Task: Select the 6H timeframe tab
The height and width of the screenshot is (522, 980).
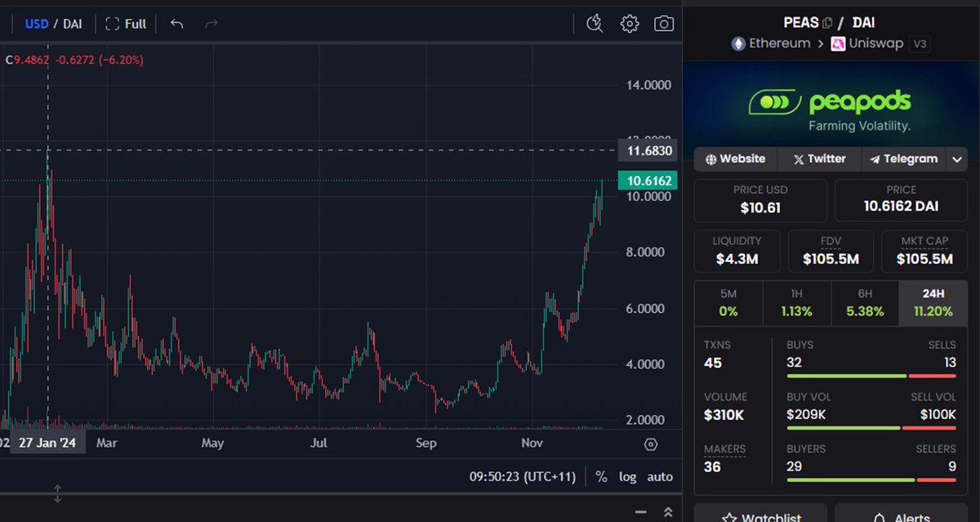Action: pyautogui.click(x=865, y=302)
